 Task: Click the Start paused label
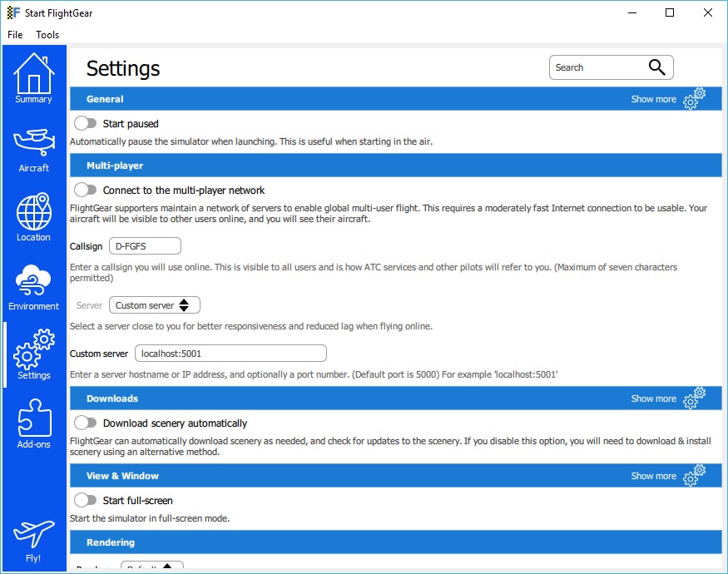131,123
